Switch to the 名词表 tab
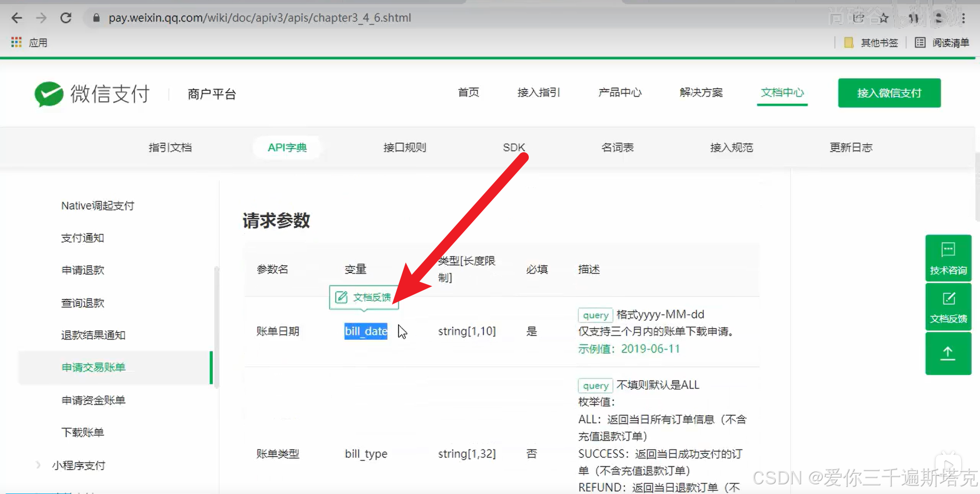Screen dimensions: 980x494 (618, 148)
